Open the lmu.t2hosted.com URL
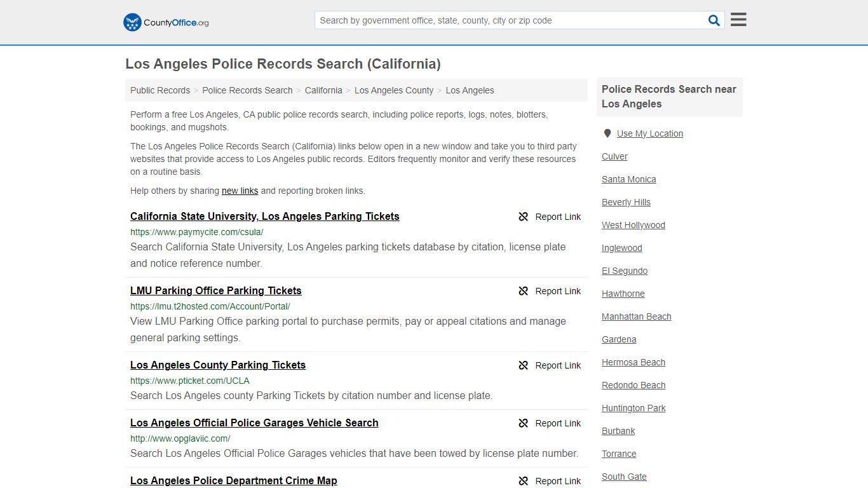The height and width of the screenshot is (488, 868). pyautogui.click(x=210, y=306)
